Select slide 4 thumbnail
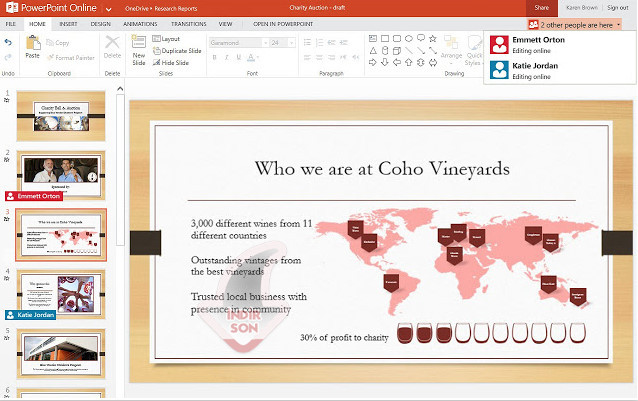This screenshot has height=401, width=638. [61, 294]
